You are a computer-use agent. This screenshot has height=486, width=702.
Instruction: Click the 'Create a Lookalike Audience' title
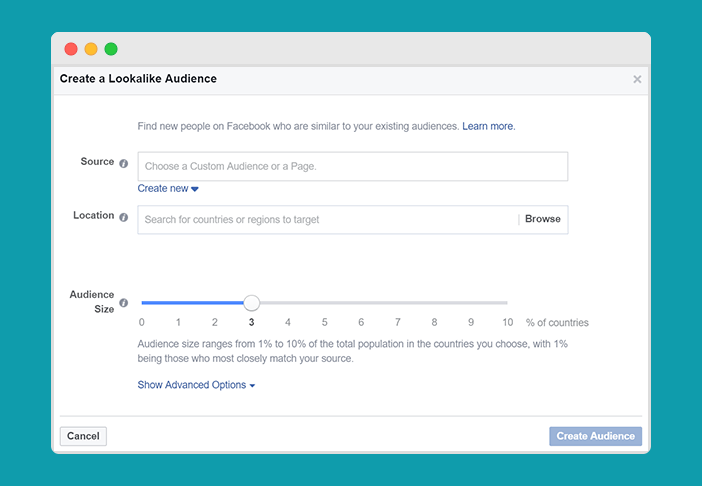tap(138, 79)
